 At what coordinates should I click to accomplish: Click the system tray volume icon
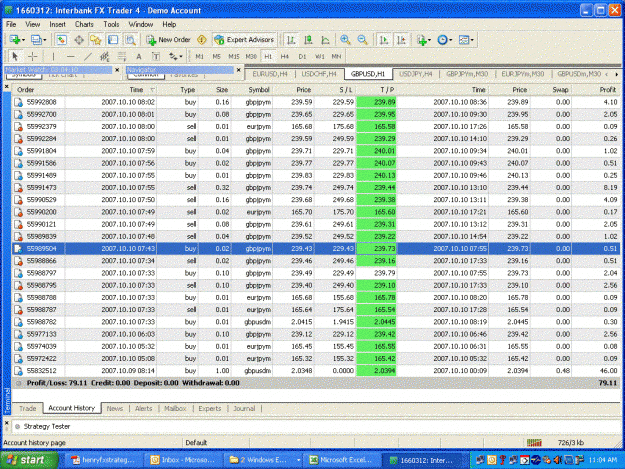(x=557, y=460)
